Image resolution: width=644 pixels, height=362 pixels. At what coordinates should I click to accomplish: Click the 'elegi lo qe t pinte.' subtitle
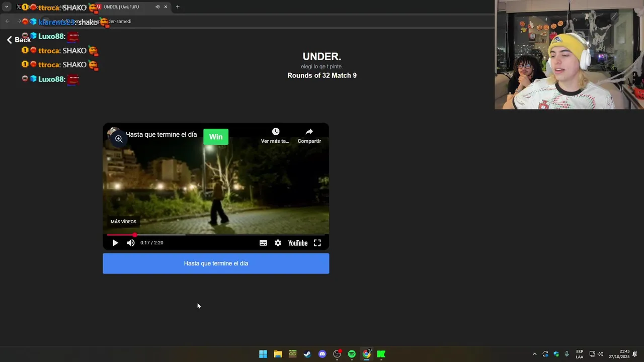pos(322,66)
